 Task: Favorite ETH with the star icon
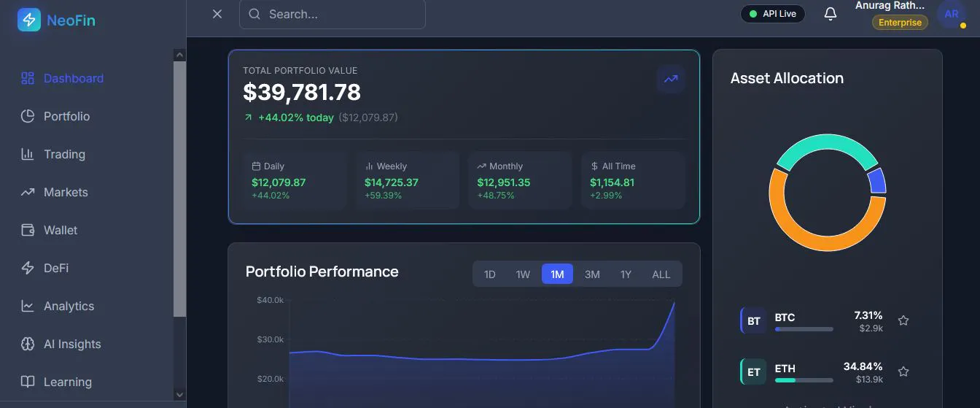(903, 372)
